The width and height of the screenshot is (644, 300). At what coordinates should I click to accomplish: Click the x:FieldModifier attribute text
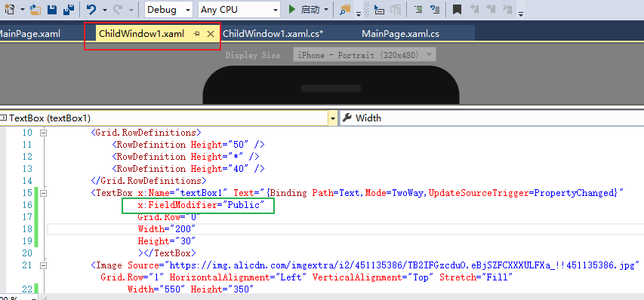click(177, 205)
